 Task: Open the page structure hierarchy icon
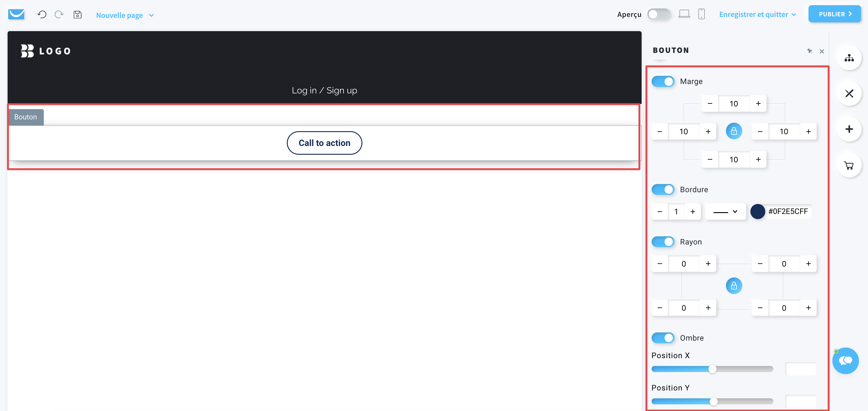(x=849, y=58)
